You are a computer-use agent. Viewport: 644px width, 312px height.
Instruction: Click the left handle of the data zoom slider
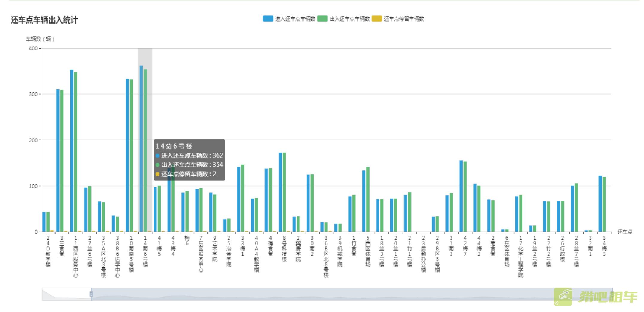tap(91, 294)
